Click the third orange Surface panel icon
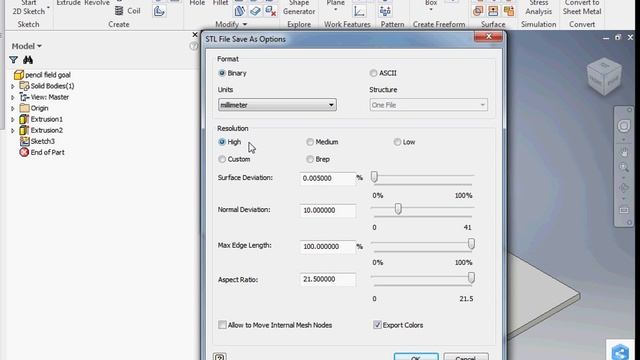 click(x=509, y=11)
